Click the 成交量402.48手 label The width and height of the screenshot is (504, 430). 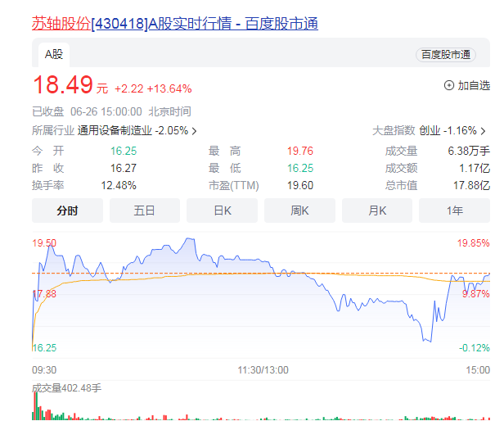coord(66,389)
